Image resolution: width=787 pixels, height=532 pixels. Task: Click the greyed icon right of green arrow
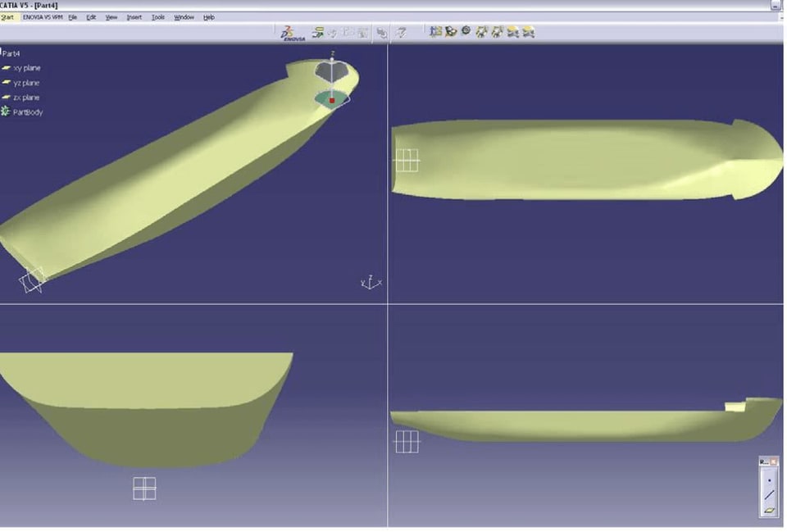click(x=332, y=33)
